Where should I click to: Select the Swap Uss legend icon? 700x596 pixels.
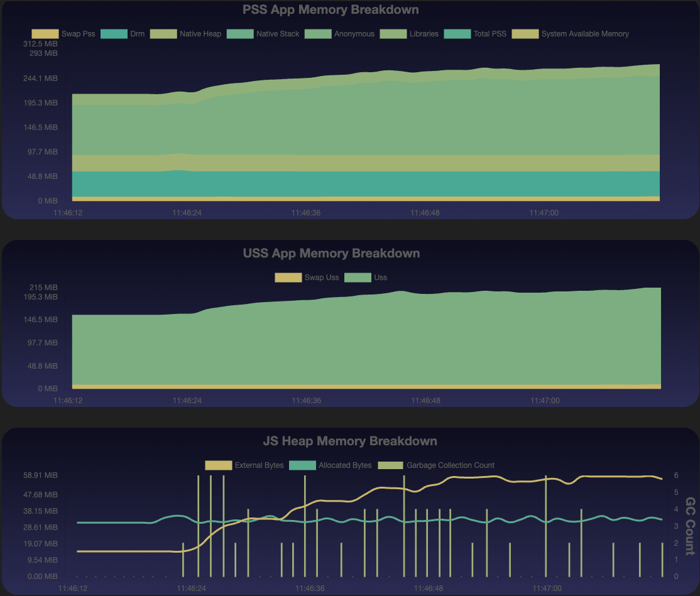tap(288, 277)
